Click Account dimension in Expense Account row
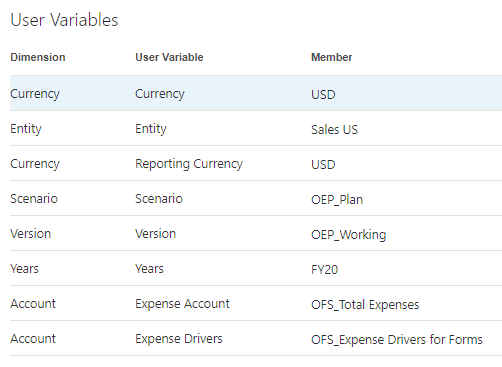Screen dimensions: 502x367 coord(33,304)
